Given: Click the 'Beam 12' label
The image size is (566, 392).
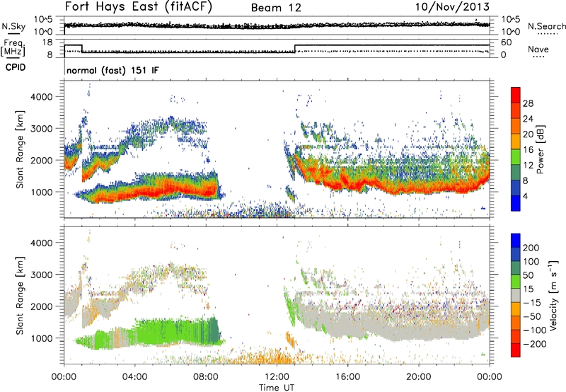Looking at the screenshot, I should [276, 8].
